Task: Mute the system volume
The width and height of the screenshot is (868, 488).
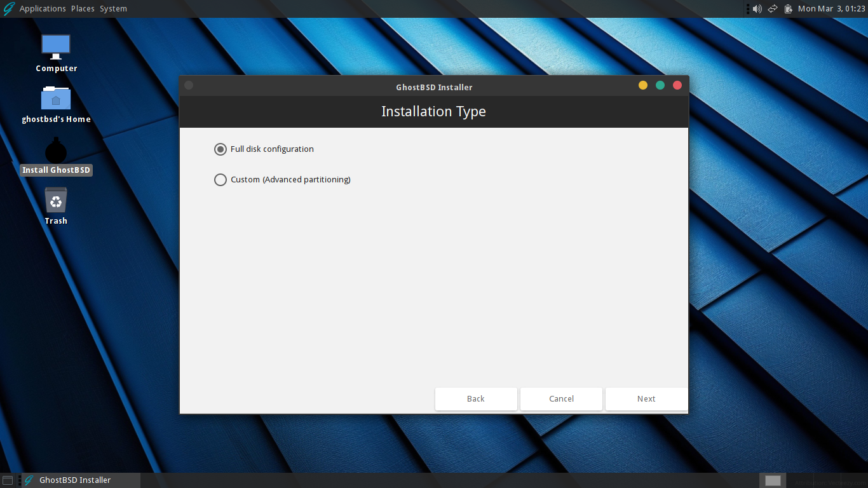Action: (x=756, y=8)
